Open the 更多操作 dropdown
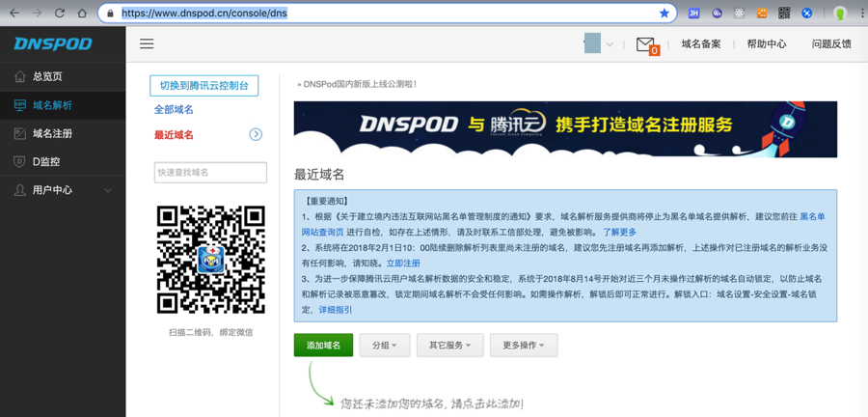The height and width of the screenshot is (417, 868). [524, 345]
